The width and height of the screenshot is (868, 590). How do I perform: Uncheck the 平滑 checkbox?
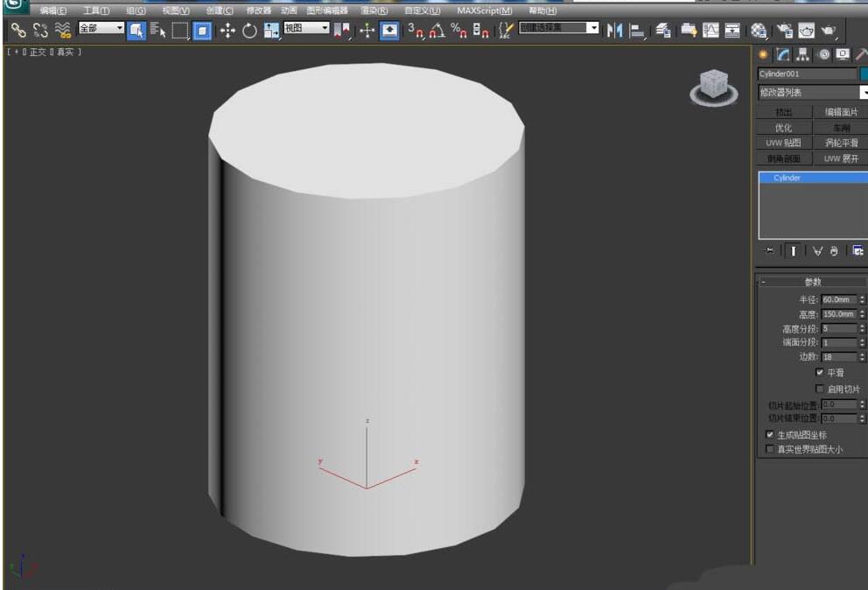coord(819,372)
